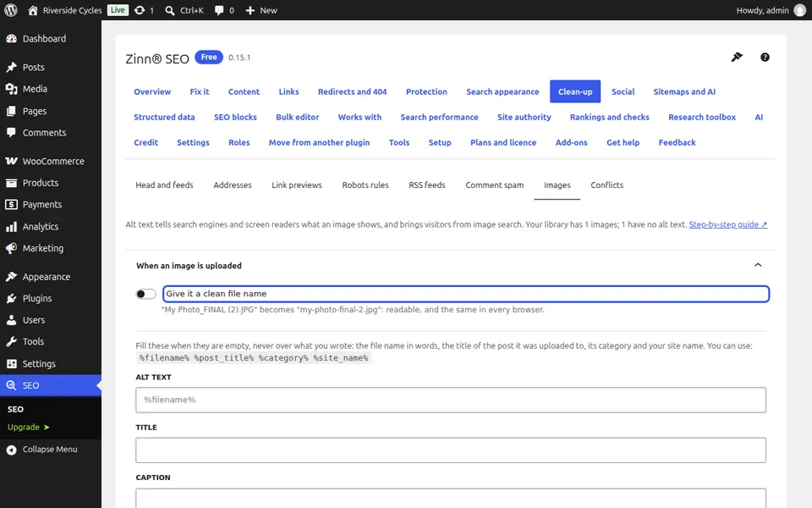Open the Riverside Cycles site home icon

[x=33, y=10]
